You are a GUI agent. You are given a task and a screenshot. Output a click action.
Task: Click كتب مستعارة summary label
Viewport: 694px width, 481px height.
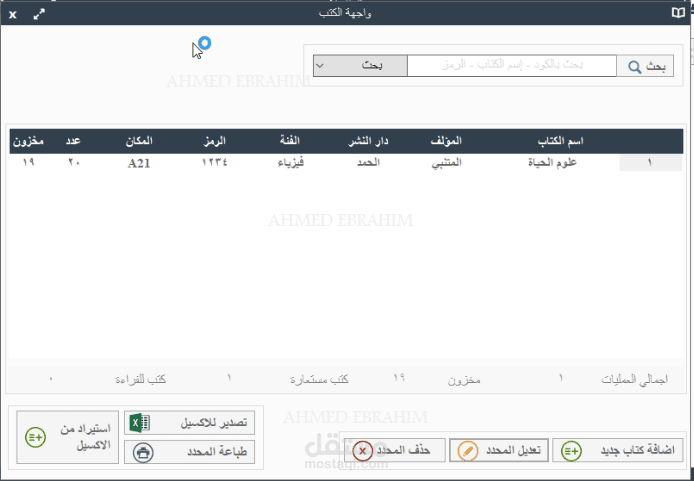pos(319,380)
